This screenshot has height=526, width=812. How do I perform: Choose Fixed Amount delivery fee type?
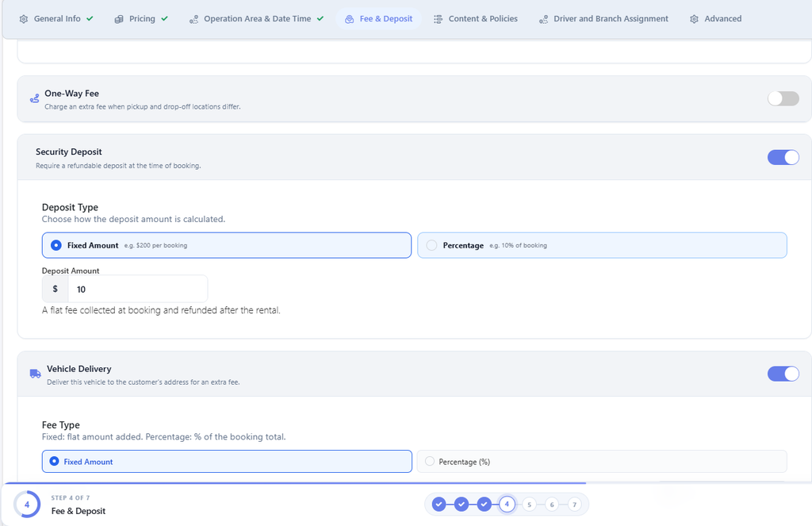coord(227,461)
